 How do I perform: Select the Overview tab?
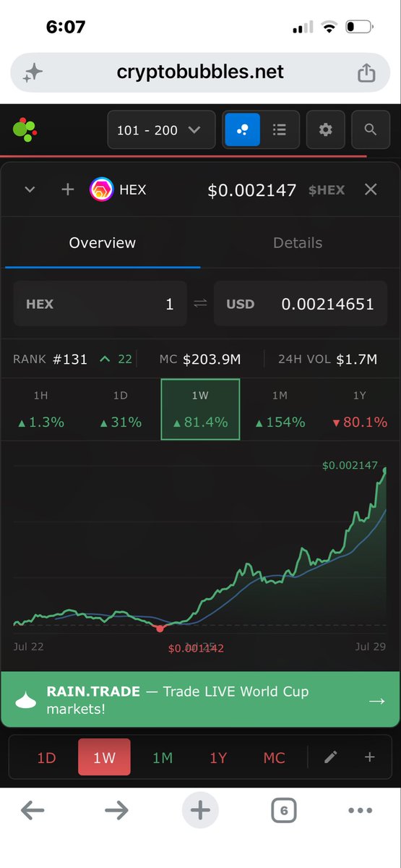tap(103, 243)
